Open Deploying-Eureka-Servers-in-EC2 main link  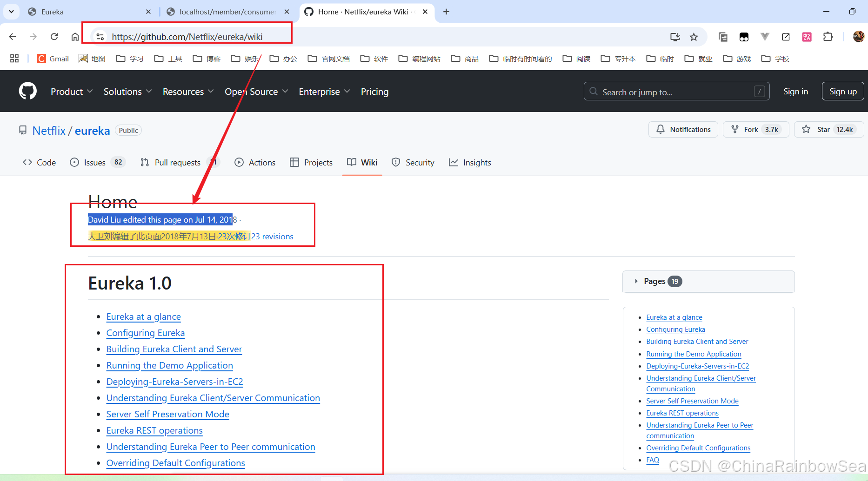coord(174,382)
